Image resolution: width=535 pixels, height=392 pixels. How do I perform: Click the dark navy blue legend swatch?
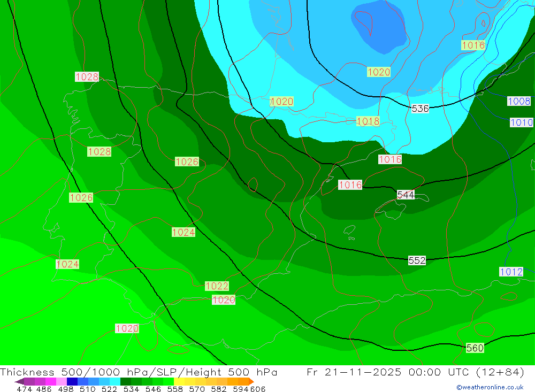[x=71, y=381]
